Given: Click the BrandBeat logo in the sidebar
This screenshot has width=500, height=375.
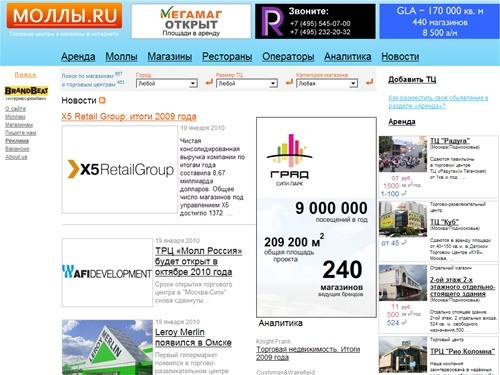Looking at the screenshot, I should click(x=26, y=93).
